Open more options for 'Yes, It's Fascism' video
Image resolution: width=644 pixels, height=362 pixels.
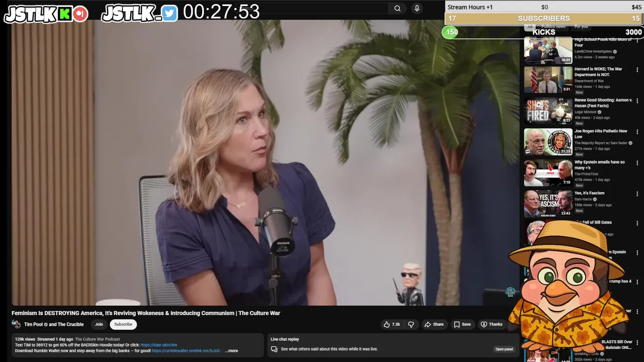coord(637,194)
